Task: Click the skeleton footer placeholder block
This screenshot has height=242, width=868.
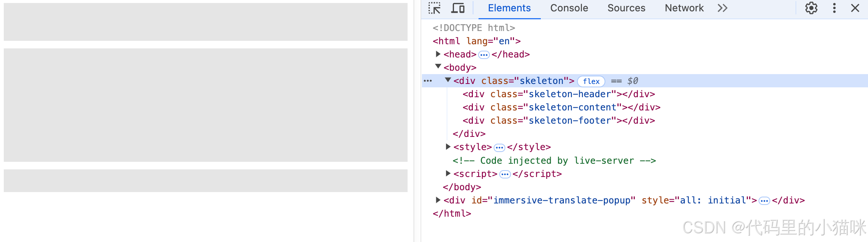Action: point(206,181)
